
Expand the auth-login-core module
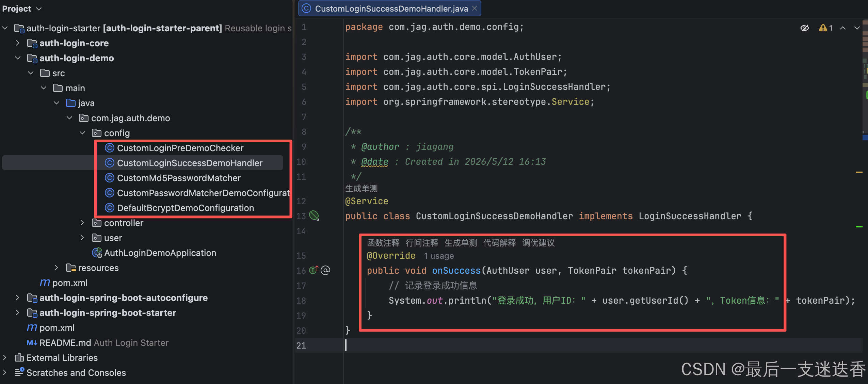[18, 43]
